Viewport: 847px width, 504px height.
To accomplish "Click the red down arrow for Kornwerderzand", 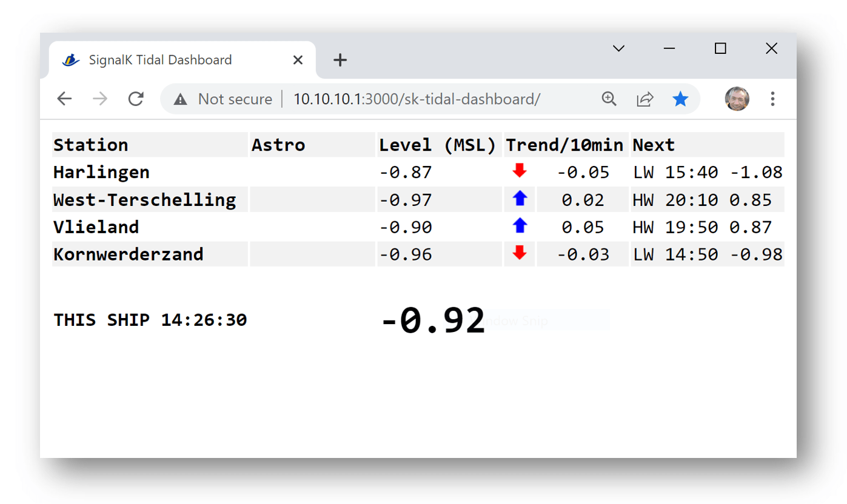I will pos(519,253).
